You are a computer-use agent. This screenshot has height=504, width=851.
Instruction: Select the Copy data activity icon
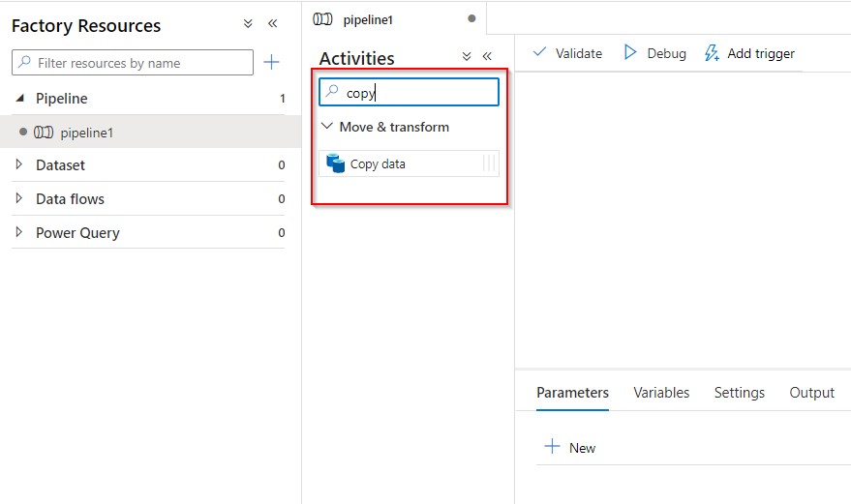click(335, 163)
